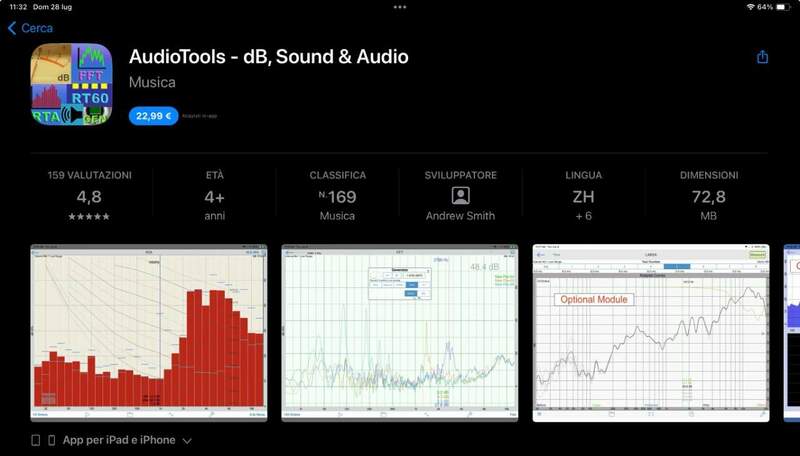Viewport: 800px width, 456px height.
Task: Tap the Lingua ZH + 6 info
Action: (583, 196)
